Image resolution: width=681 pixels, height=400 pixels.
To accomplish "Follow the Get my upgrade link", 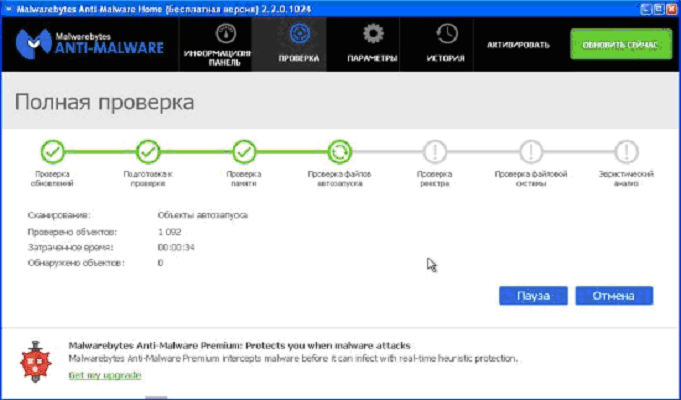I will click(x=105, y=375).
